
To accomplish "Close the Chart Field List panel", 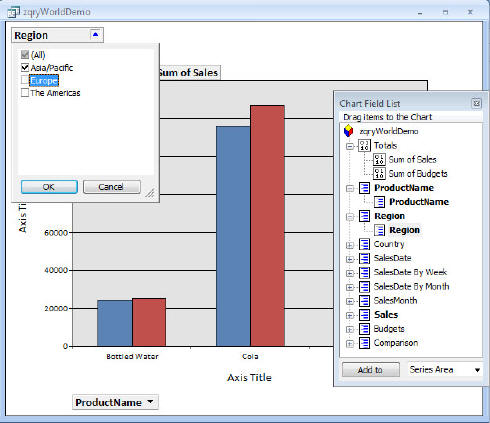I will 476,103.
